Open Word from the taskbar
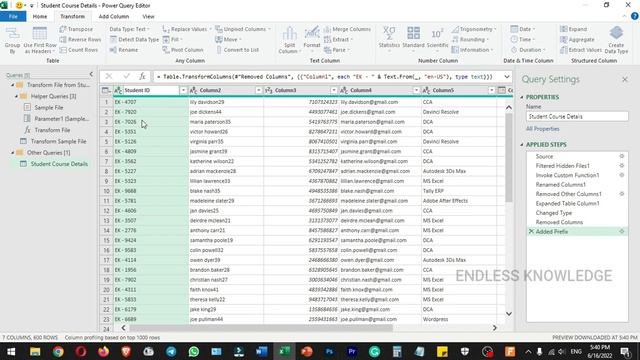The image size is (640, 360). tap(261, 351)
